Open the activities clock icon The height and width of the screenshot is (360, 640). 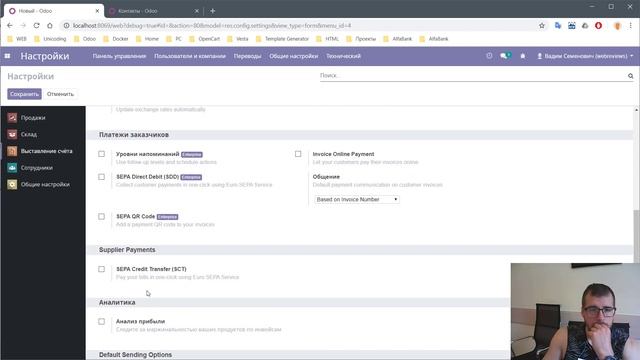tap(489, 56)
